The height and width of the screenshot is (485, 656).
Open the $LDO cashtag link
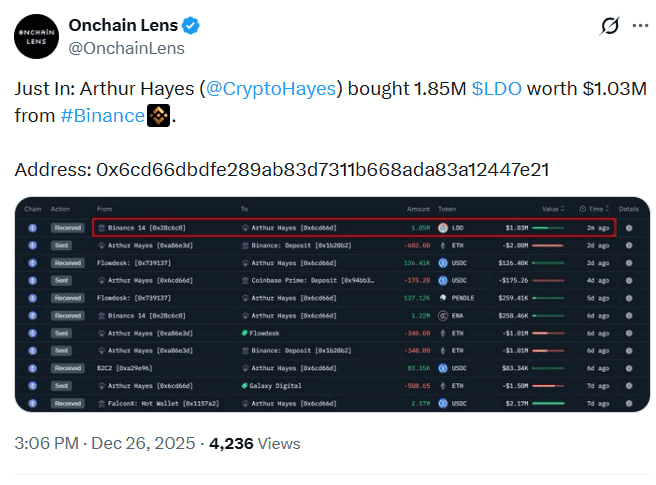pos(496,89)
